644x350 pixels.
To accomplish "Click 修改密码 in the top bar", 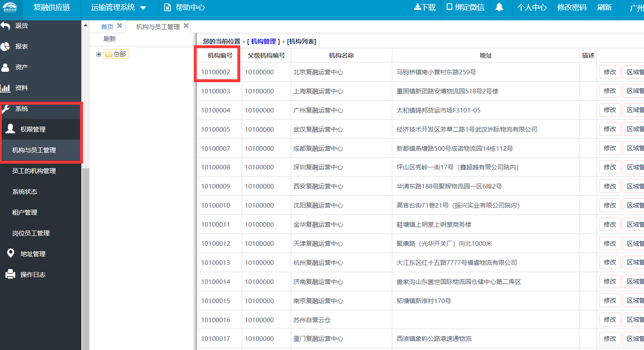I will pyautogui.click(x=572, y=7).
